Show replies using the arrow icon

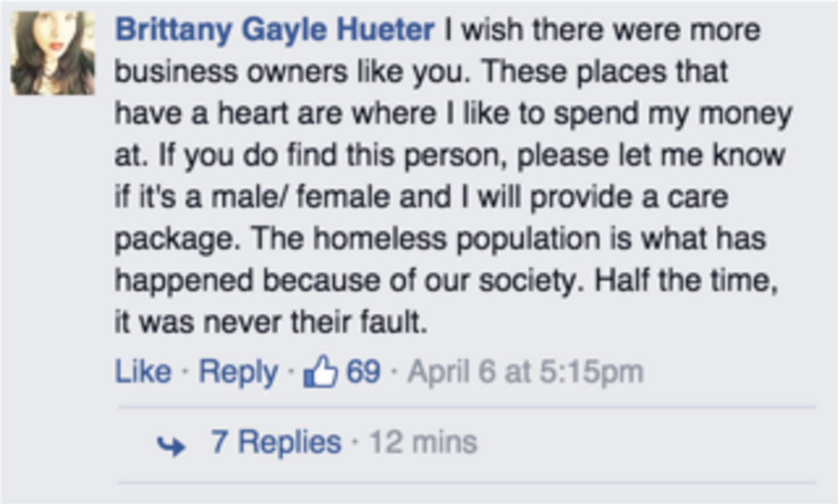pos(171,445)
